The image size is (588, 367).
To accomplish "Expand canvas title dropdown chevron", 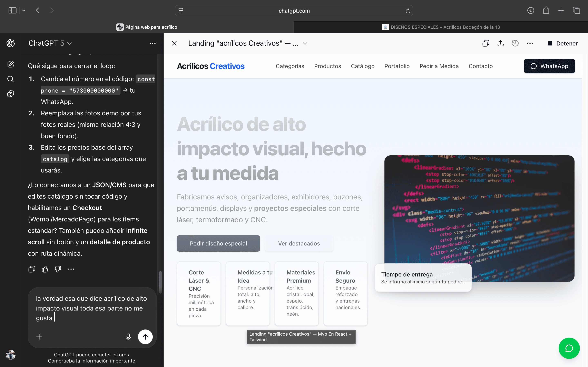I will pyautogui.click(x=305, y=43).
